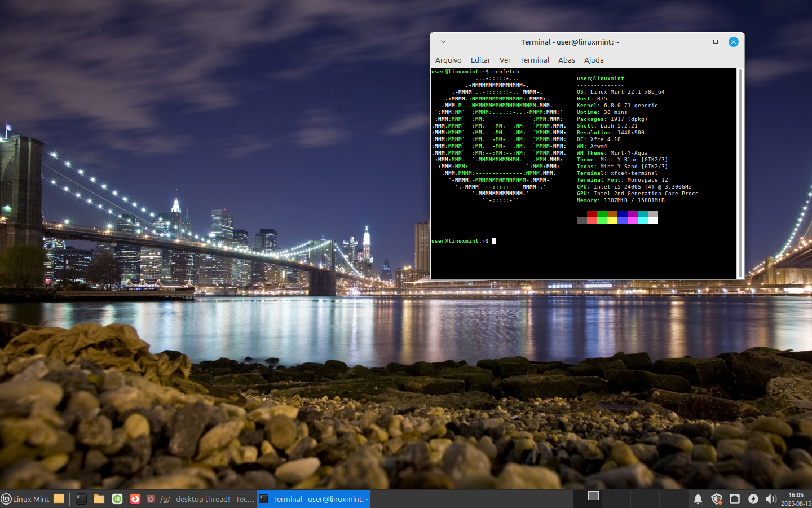
Task: Switch to /g/ desktop thread browser window
Action: point(200,499)
